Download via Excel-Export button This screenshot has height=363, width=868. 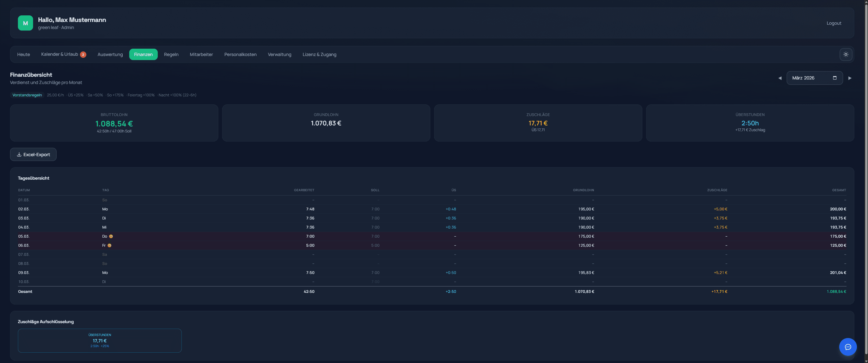click(x=33, y=155)
